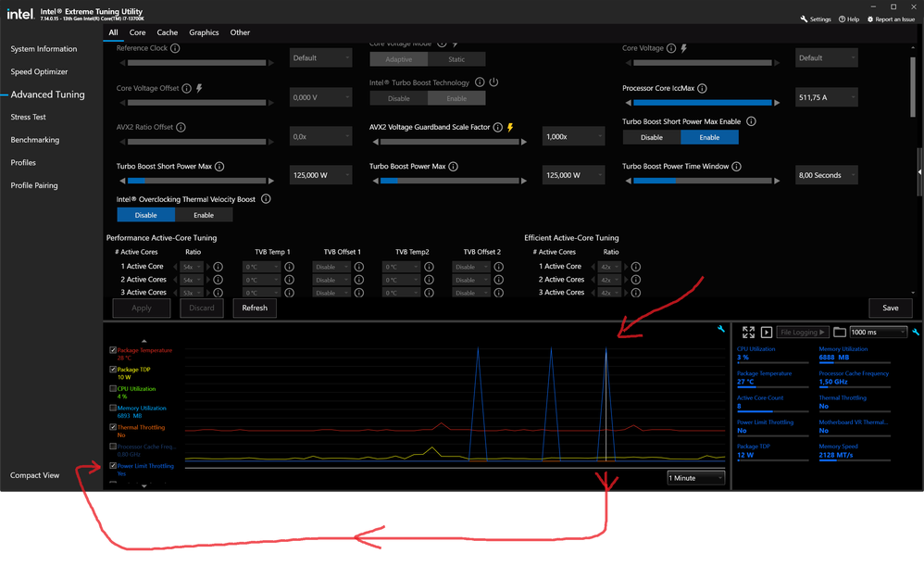Uncheck Thermal Throttling in the graph legend
This screenshot has width=924, height=566.
(113, 427)
